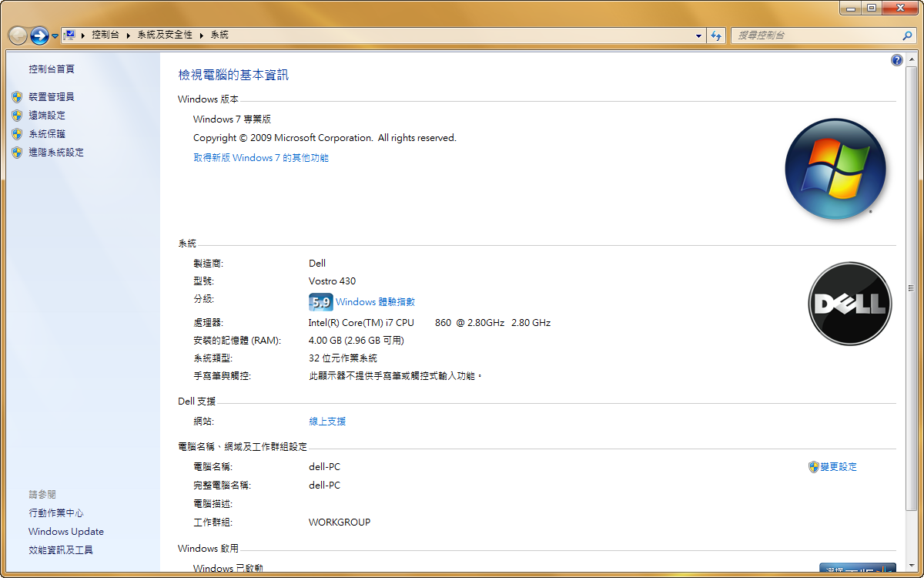
Task: Click the Intel Core i7 processor text
Action: pyautogui.click(x=430, y=323)
